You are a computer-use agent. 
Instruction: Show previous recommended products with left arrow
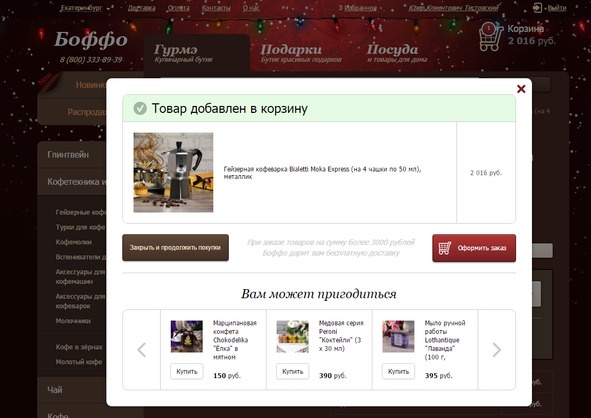(x=141, y=350)
